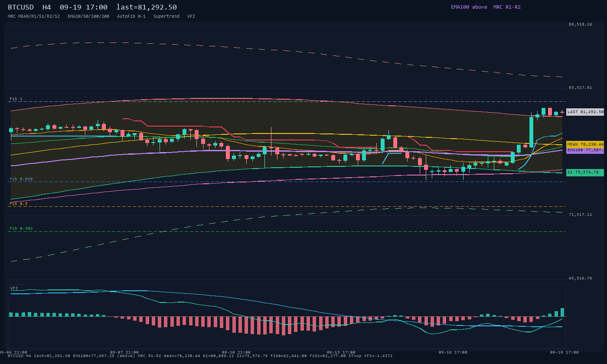Click the AutoFib 0-1 indicator label
Viewport: 607px width, 364px height.
[131, 16]
